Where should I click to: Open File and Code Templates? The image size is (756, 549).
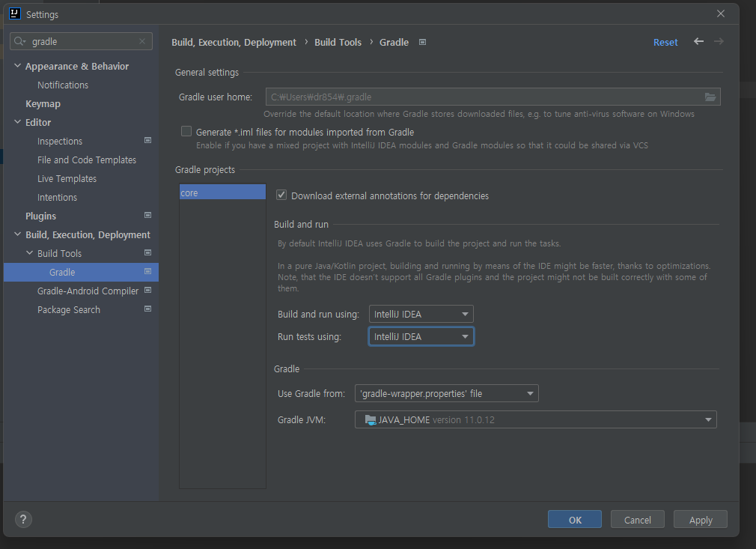pos(87,160)
